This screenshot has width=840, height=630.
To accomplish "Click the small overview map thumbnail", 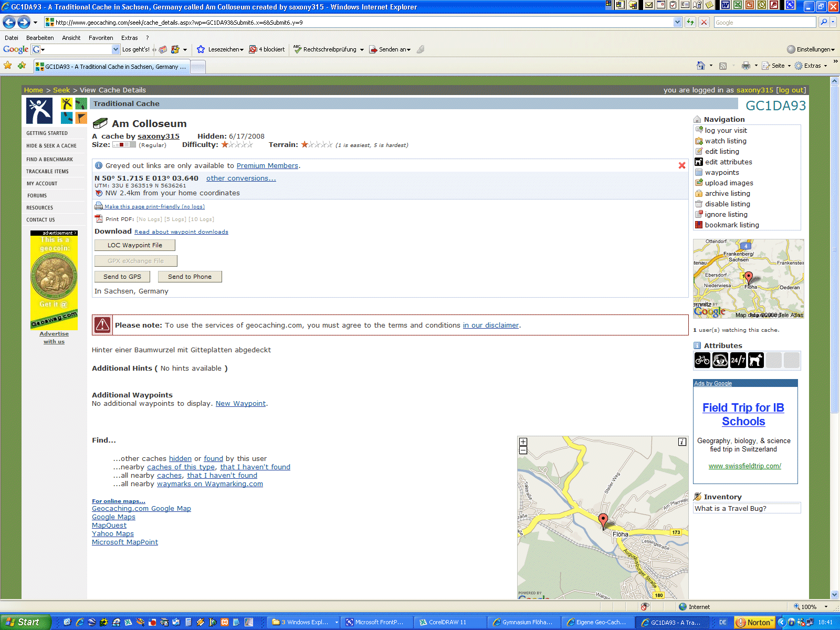I will pos(749,279).
